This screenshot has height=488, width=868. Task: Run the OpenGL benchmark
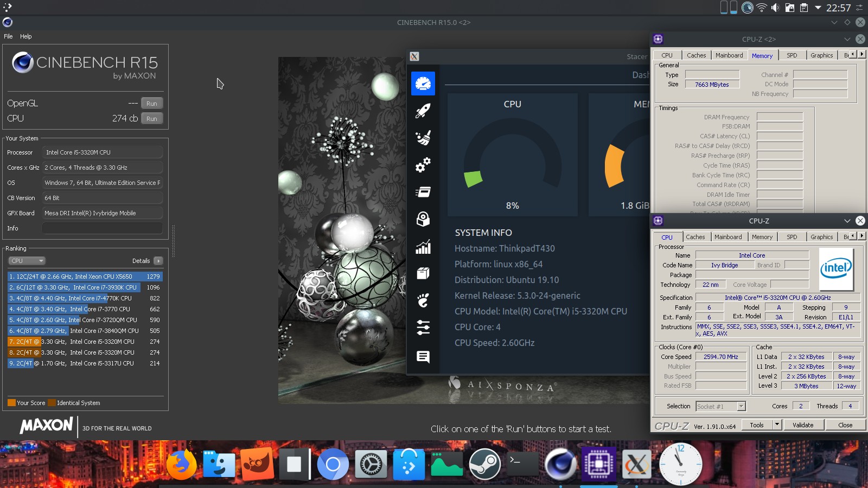pyautogui.click(x=152, y=104)
